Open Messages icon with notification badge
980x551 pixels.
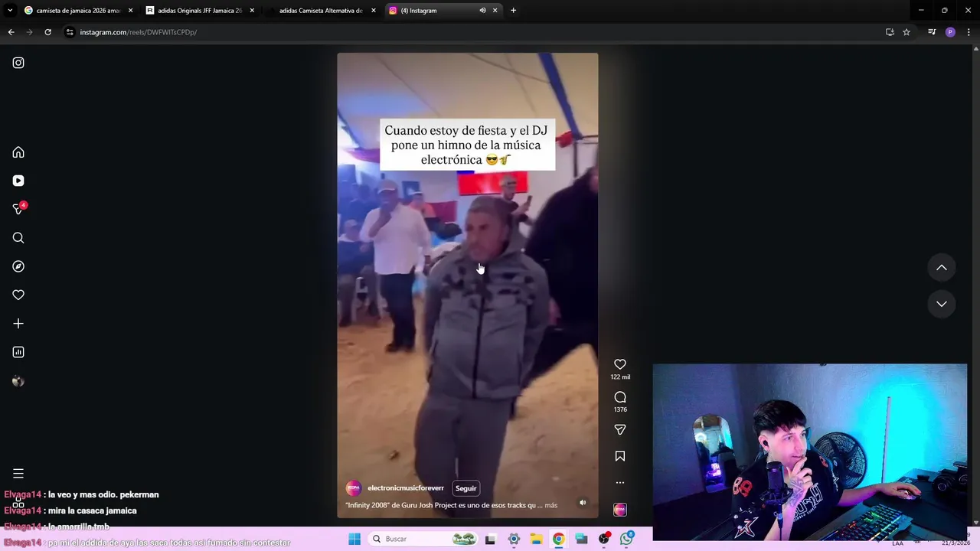(x=19, y=208)
